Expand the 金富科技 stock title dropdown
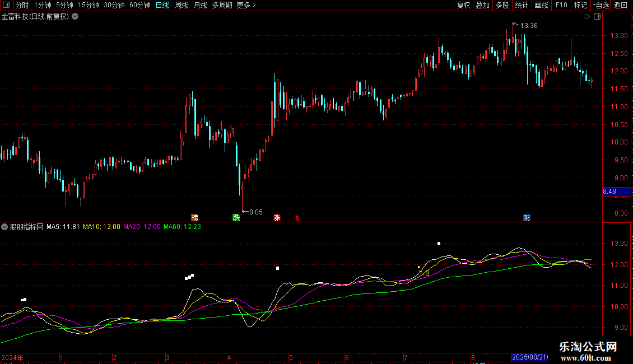The image size is (633, 364). coord(76,16)
